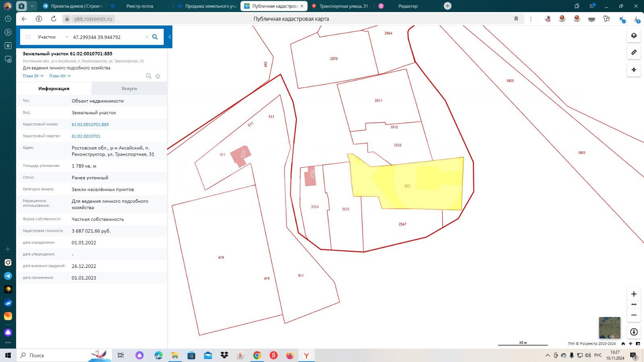Toggle the page bookmark in address bar
The height and width of the screenshot is (362, 644).
point(516,19)
